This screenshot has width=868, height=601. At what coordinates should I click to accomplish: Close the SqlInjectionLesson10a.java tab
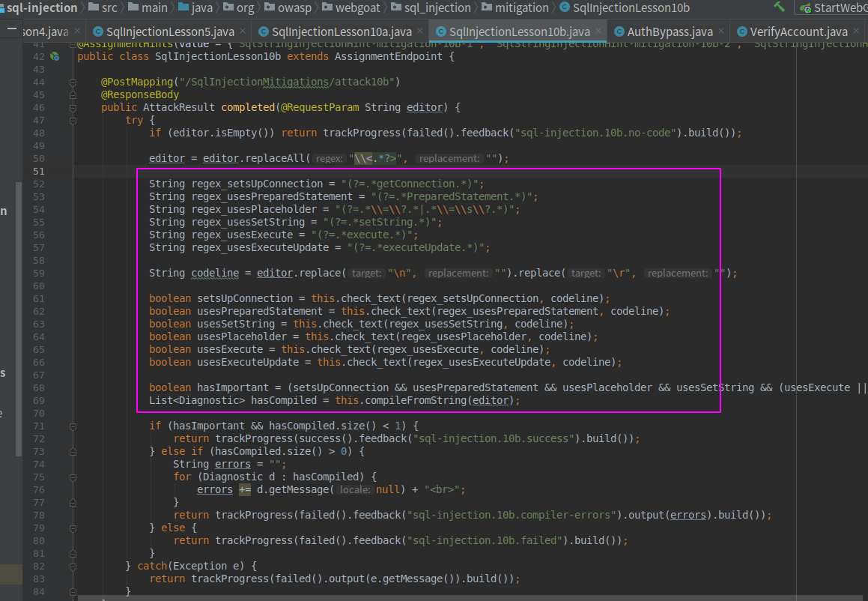[420, 31]
